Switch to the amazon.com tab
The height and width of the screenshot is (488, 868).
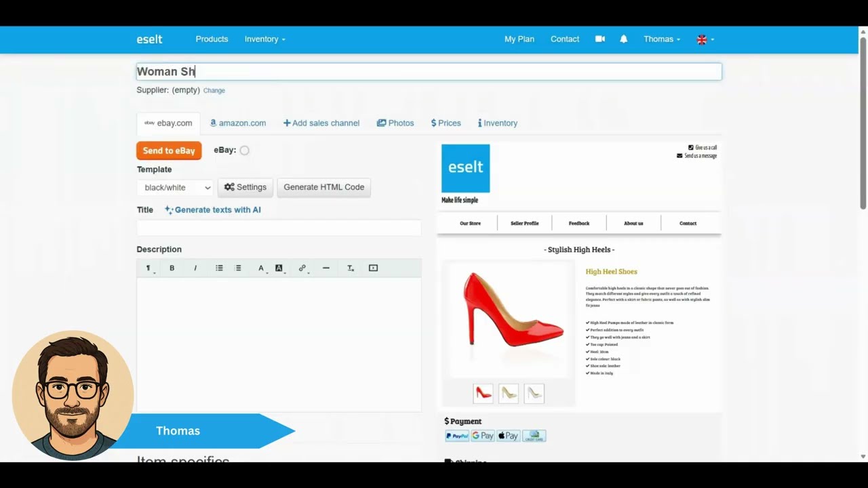[238, 123]
